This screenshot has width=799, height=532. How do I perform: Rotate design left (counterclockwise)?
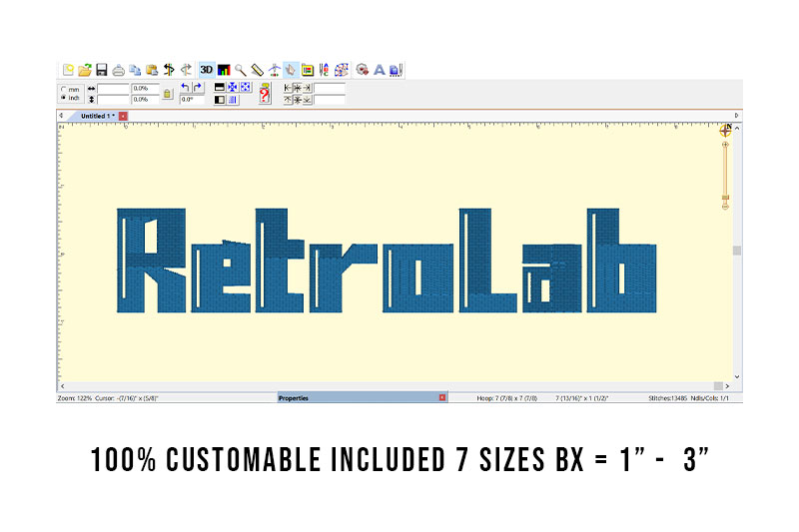186,88
